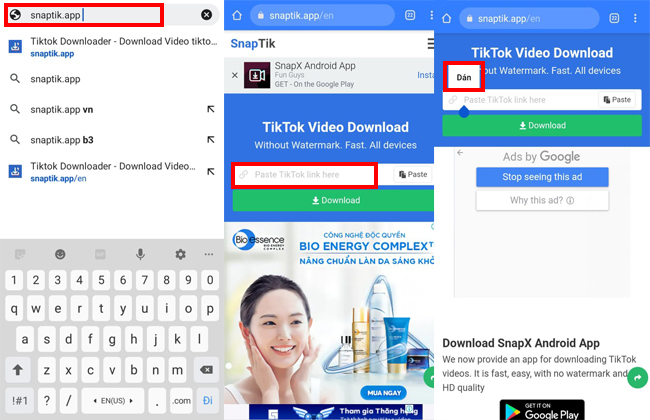Tap the SnapX app banner icon
The image size is (650, 420).
coord(257,75)
